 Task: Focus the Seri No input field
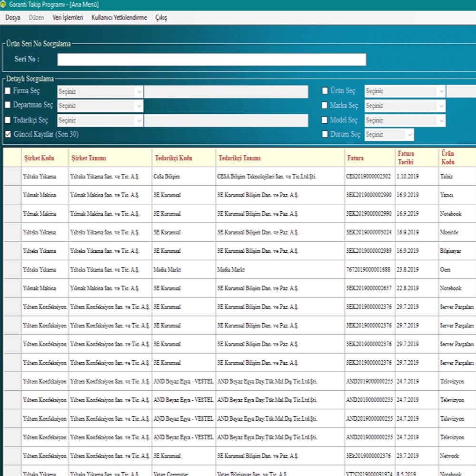211,59
